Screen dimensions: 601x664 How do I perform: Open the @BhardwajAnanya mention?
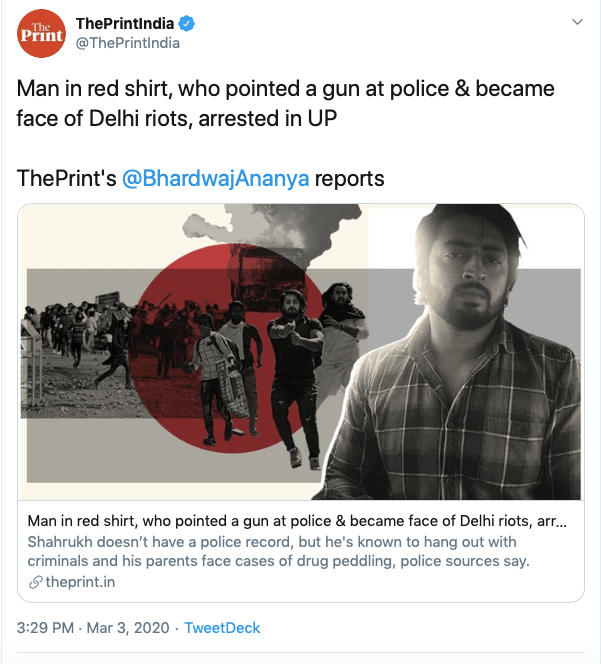(216, 179)
